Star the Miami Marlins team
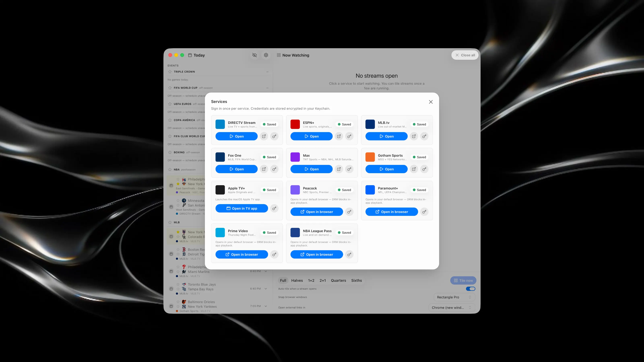 tap(178, 271)
